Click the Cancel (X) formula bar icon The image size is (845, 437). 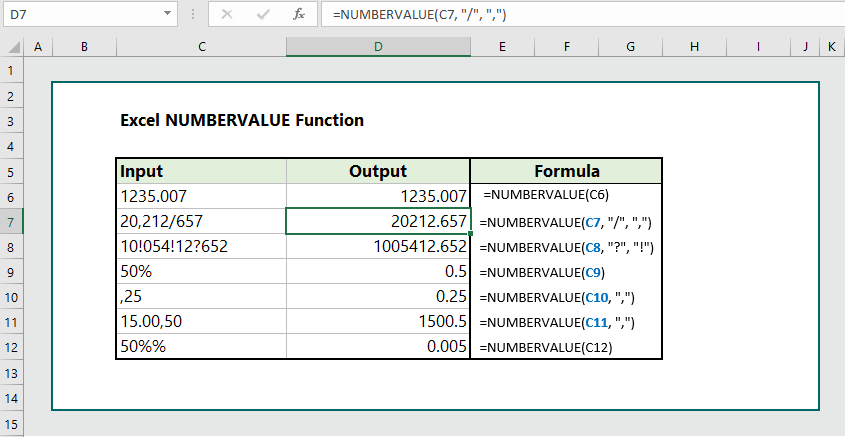coord(227,15)
